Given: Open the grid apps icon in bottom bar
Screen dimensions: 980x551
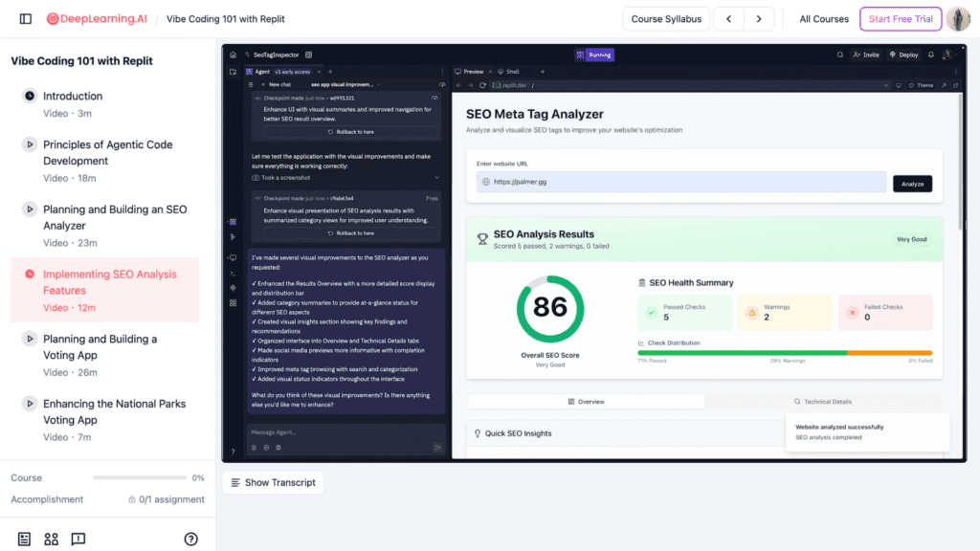Looking at the screenshot, I should click(52, 540).
